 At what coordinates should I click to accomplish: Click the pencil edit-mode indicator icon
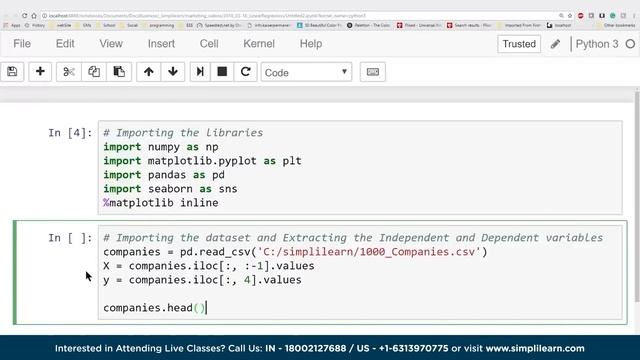(555, 44)
